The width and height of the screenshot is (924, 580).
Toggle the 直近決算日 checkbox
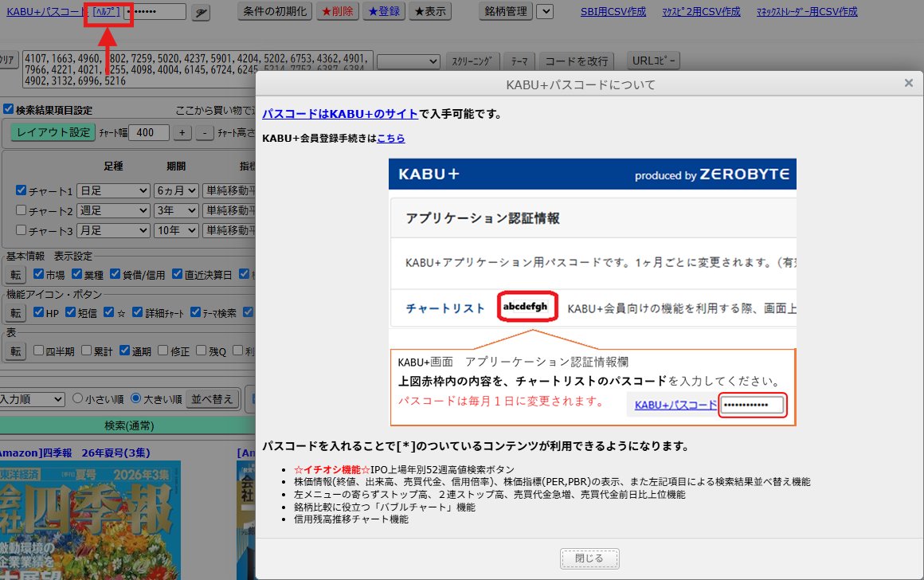pyautogui.click(x=178, y=273)
